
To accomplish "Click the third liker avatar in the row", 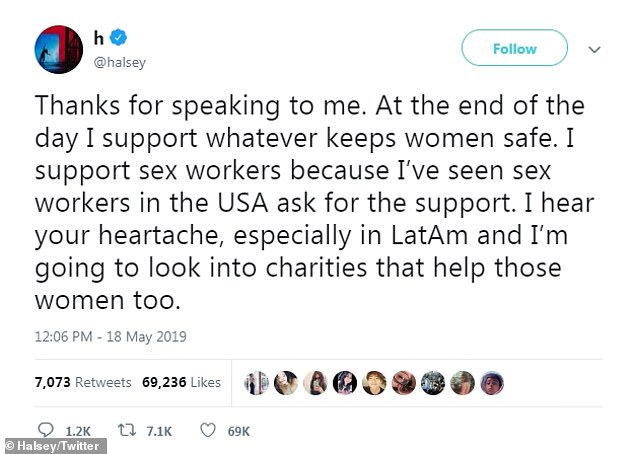I will coord(314,381).
